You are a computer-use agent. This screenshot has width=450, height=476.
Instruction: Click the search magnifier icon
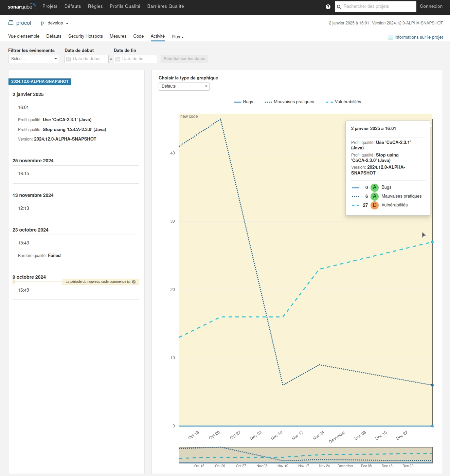click(x=339, y=7)
